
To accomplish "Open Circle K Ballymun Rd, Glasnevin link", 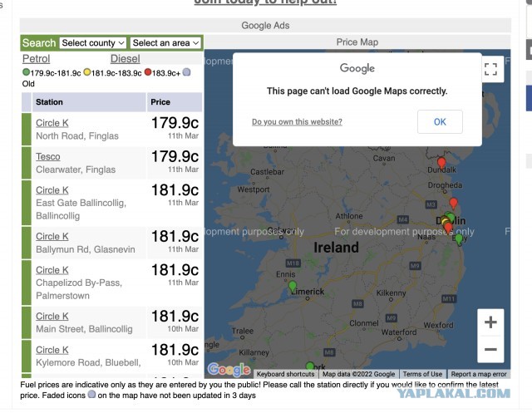I will [x=52, y=236].
